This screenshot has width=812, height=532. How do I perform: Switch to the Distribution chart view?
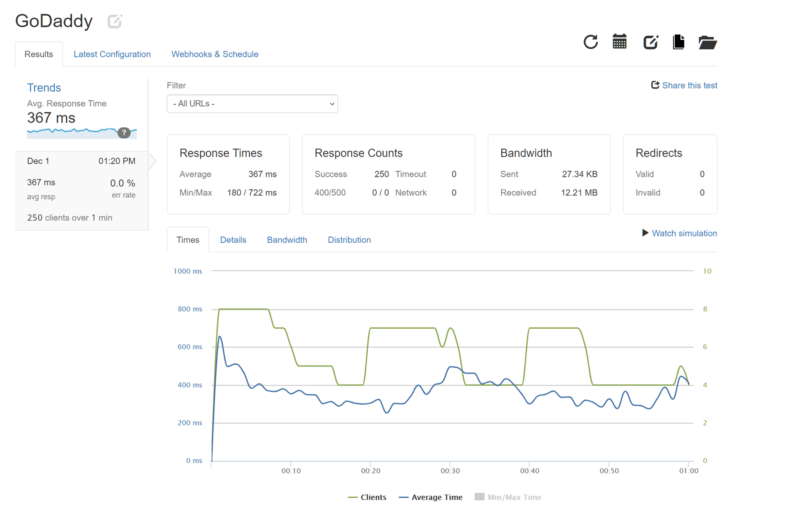[349, 240]
